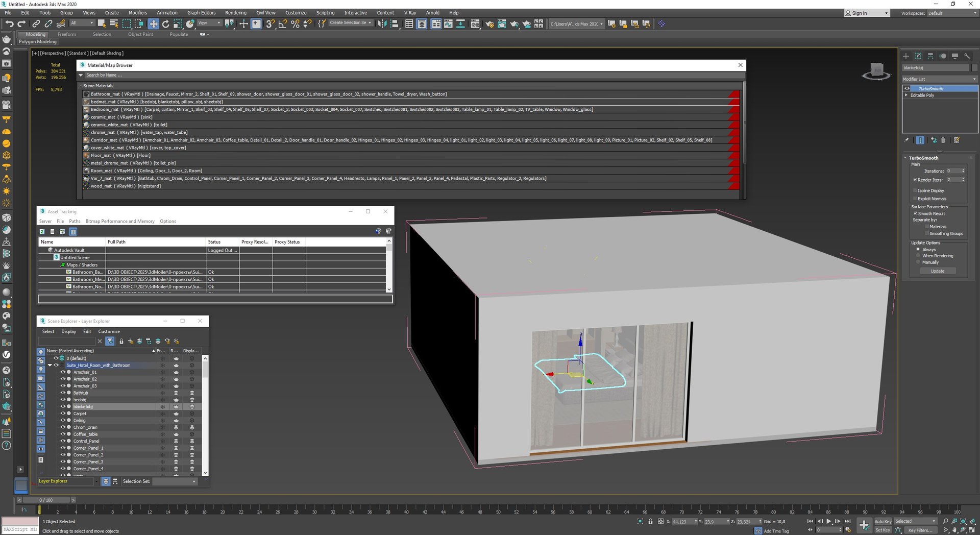This screenshot has width=980, height=535.
Task: Open the Modifier List dropdown
Action: coord(940,79)
